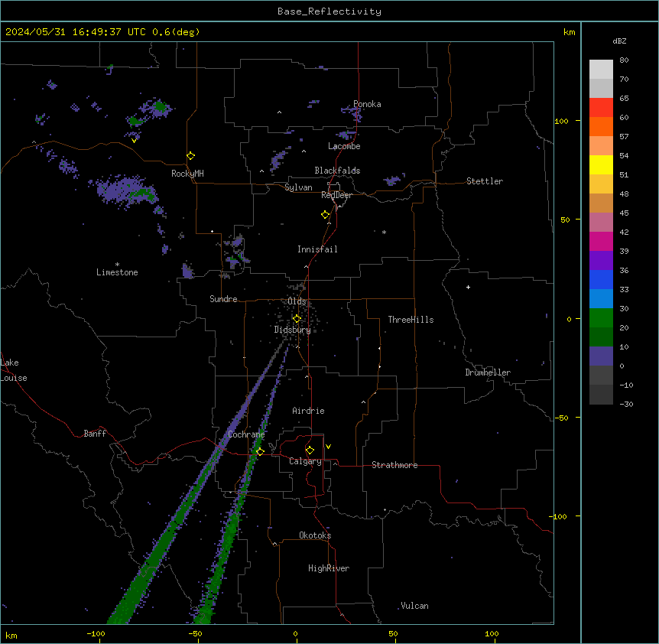Pick the royal blue band between 36 and 33
This screenshot has width=659, height=644.
[601, 279]
